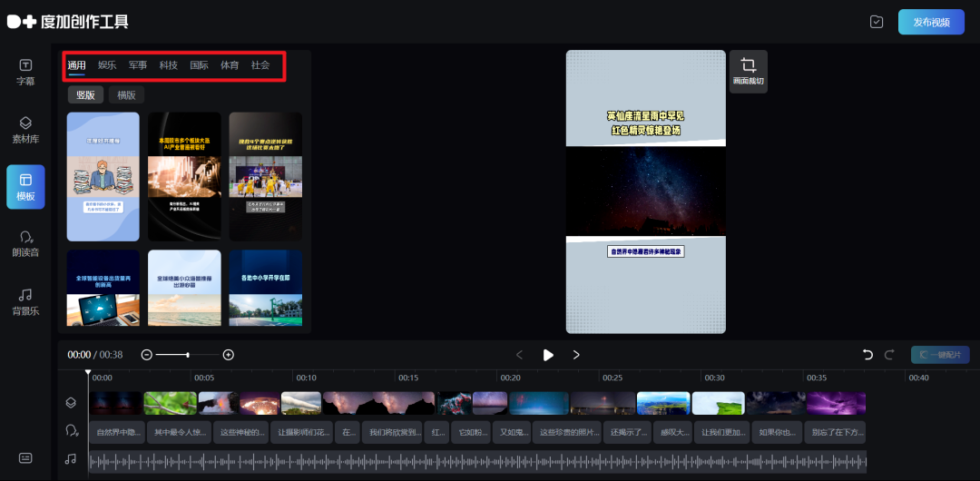Click the starry sky preview image

646,191
